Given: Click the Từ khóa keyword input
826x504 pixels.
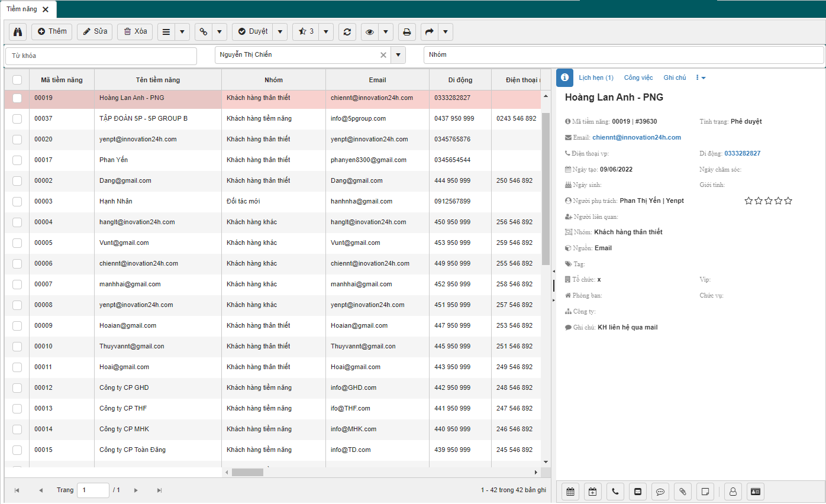Looking at the screenshot, I should click(x=101, y=56).
